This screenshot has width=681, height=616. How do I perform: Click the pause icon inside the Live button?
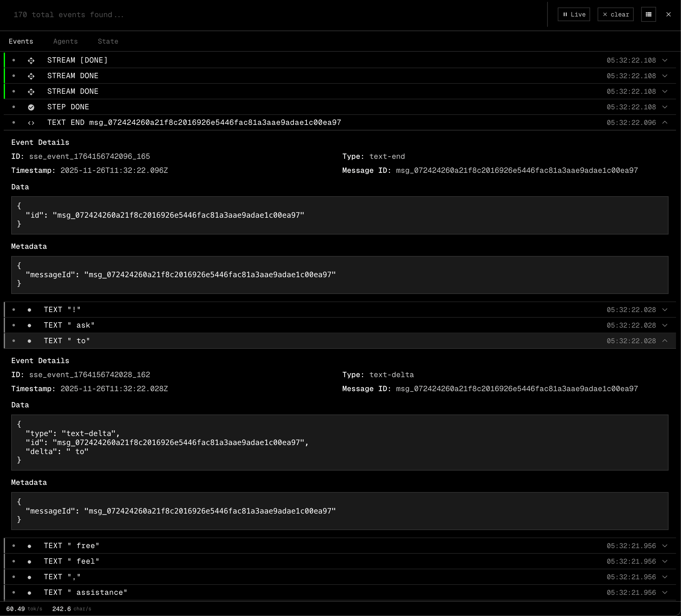click(x=565, y=14)
